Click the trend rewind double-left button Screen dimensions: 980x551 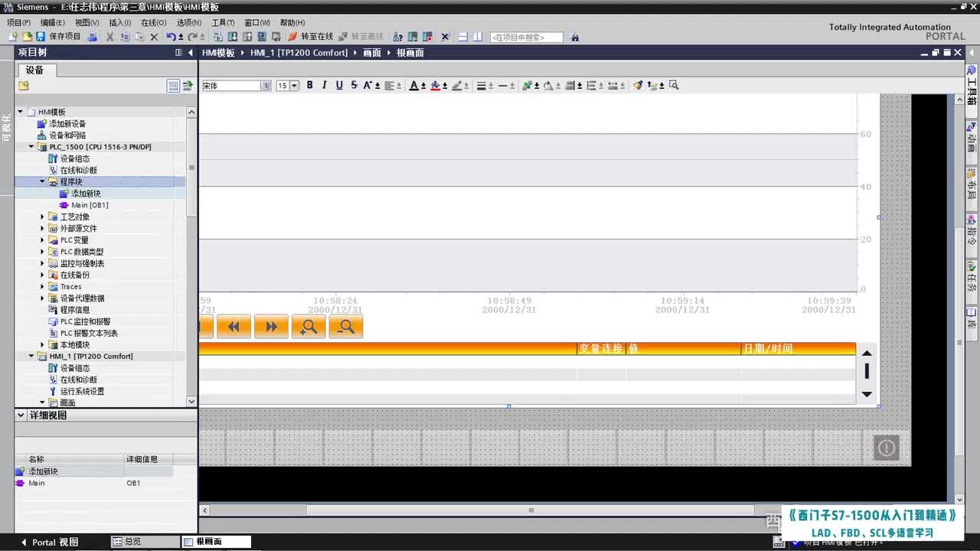coord(234,327)
